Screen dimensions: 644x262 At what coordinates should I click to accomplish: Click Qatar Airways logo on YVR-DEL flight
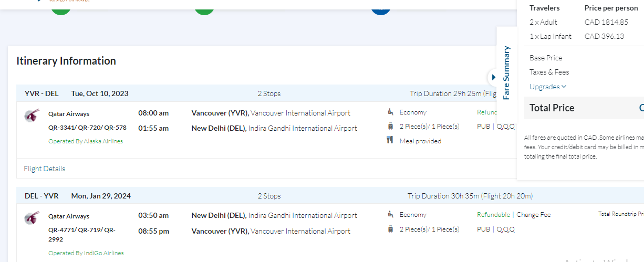(x=32, y=116)
